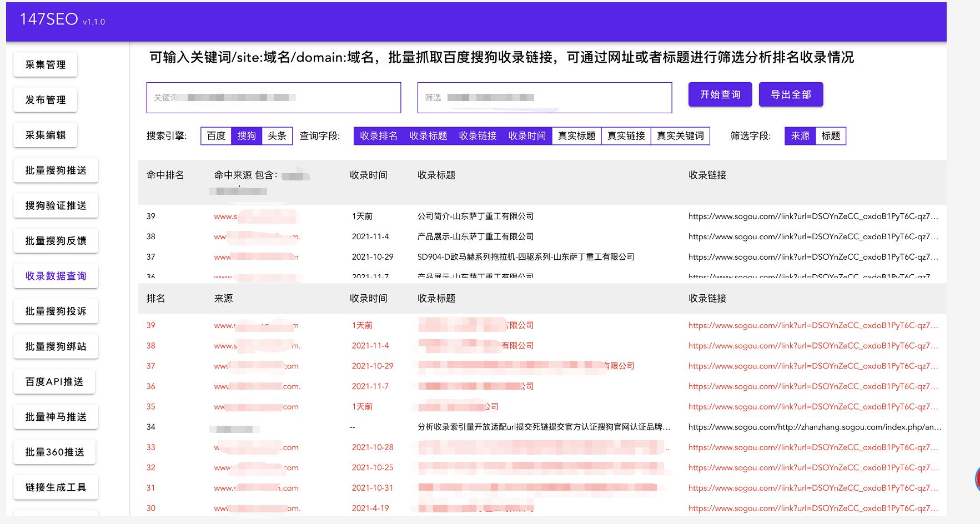
Task: Open 百度API推送 tool
Action: 54,381
